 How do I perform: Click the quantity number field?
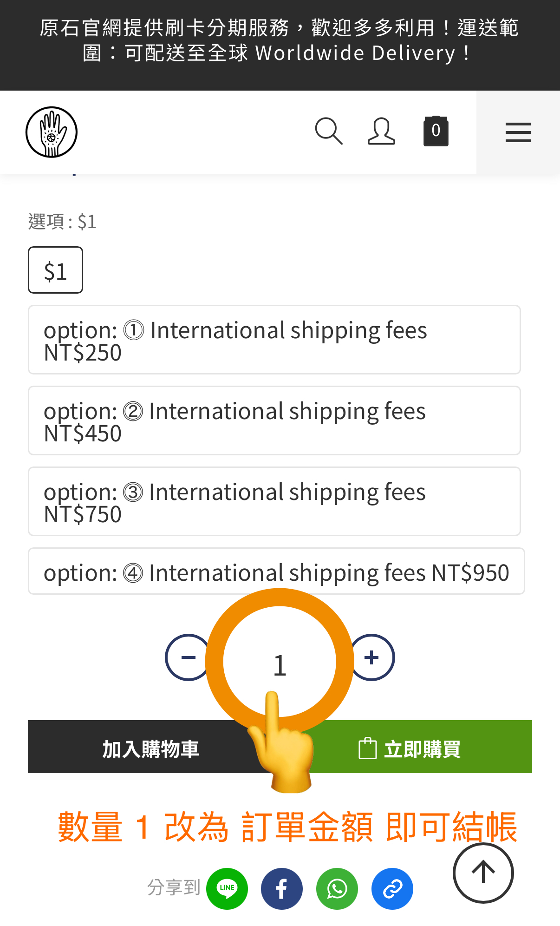(x=280, y=664)
